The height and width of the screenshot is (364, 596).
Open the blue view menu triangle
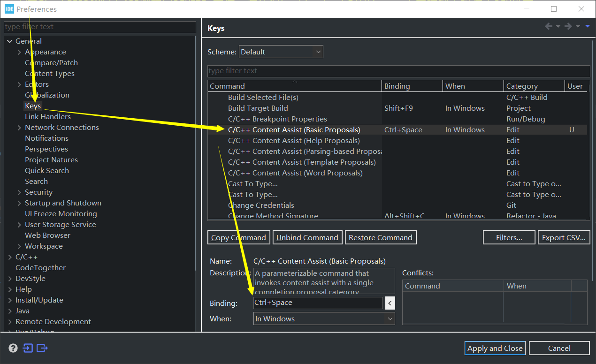[588, 27]
